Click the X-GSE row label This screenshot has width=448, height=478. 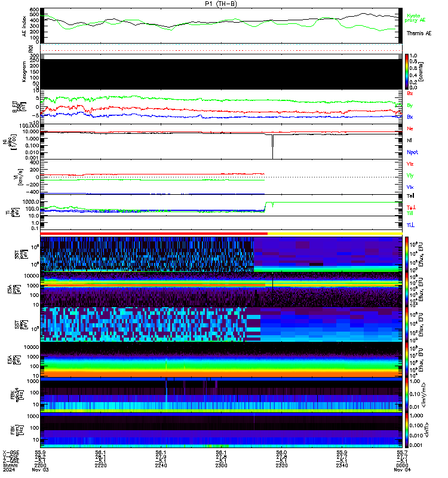11,453
